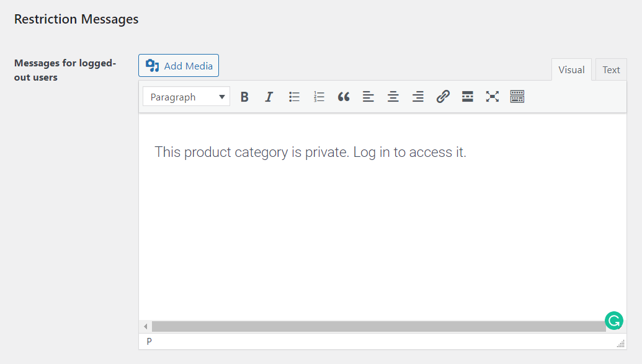
Task: Click the Messages for logged-out users label
Action: [x=65, y=70]
